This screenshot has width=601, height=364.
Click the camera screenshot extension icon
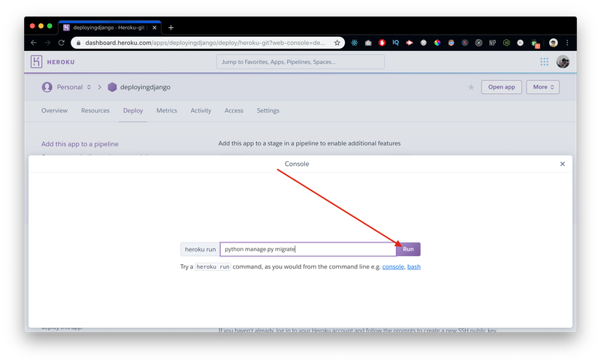368,43
